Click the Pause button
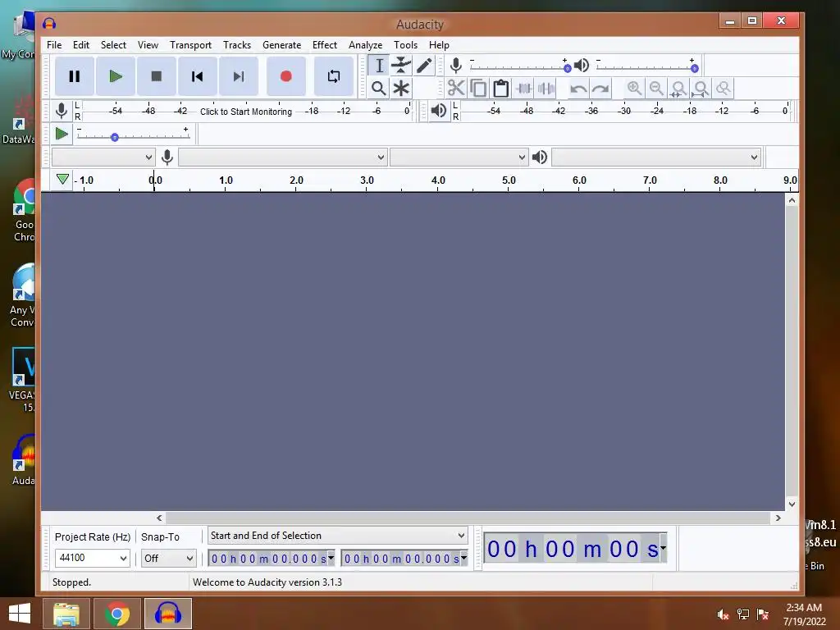 pos(75,76)
